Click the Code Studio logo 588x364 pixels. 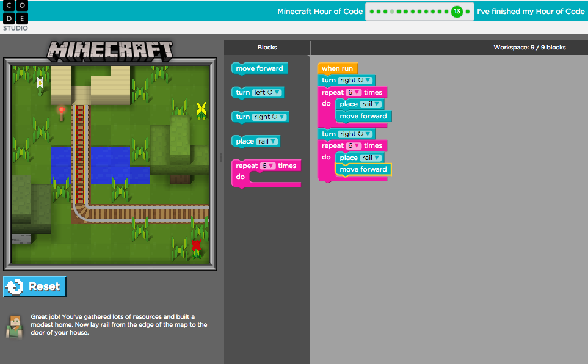tap(15, 15)
